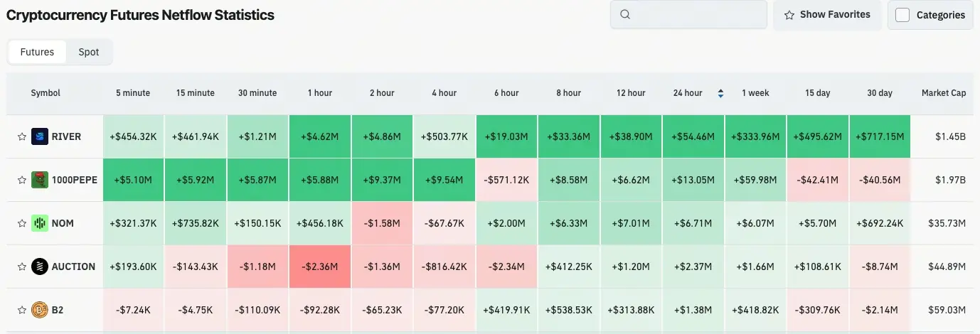Screen dimensions: 980x334
Task: Click Show Favorites button
Action: click(827, 14)
